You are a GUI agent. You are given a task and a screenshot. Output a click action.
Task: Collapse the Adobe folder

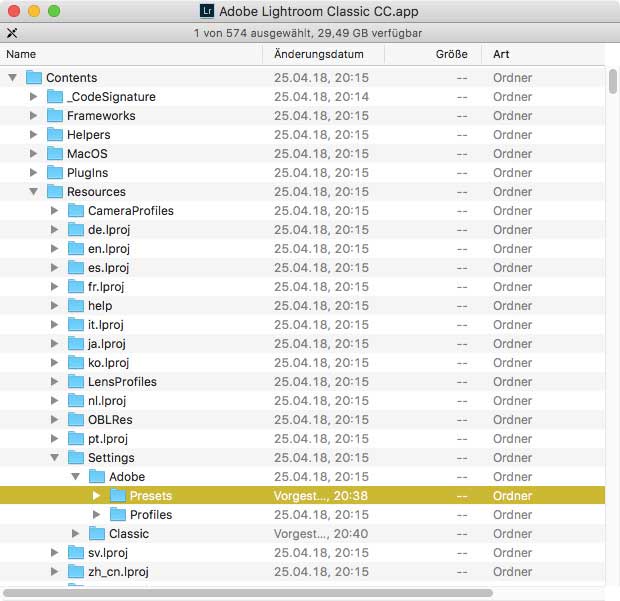(76, 476)
